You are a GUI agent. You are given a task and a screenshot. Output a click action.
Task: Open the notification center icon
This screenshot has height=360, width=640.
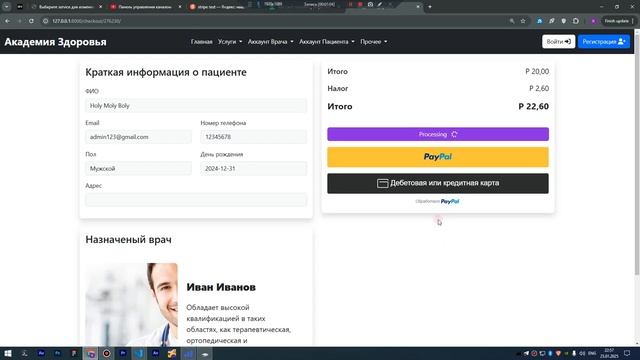click(627, 353)
